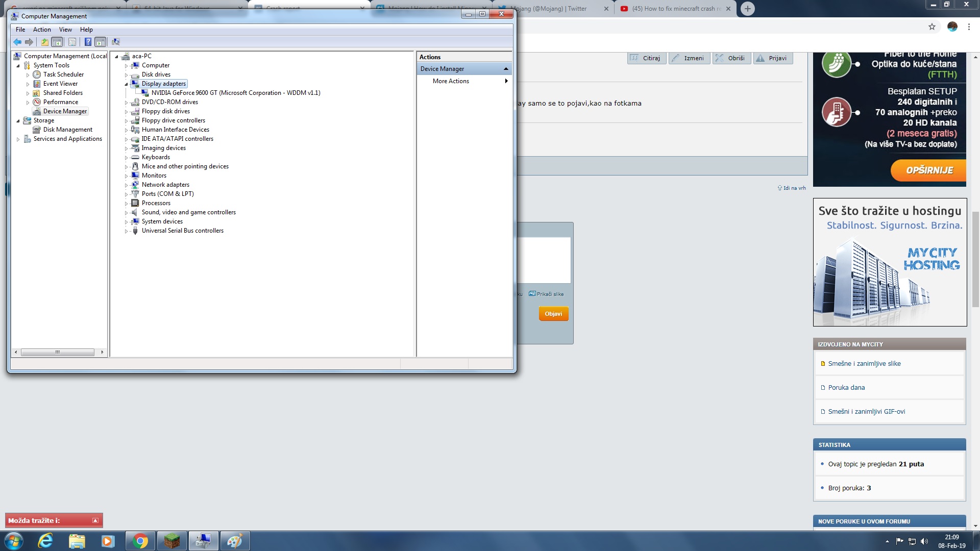
Task: Click the blue Help question mark icon
Action: point(88,42)
